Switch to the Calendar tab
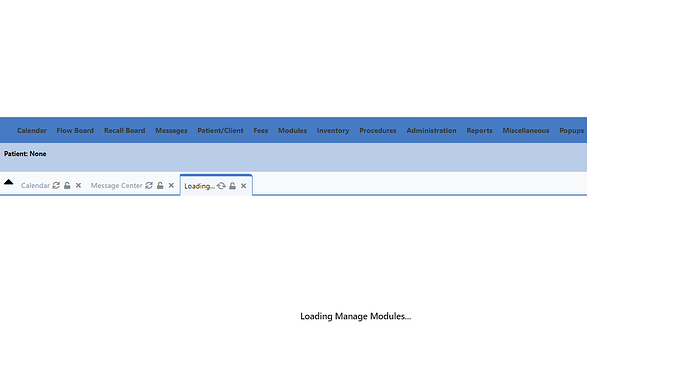This screenshot has width=690, height=387. pos(35,185)
